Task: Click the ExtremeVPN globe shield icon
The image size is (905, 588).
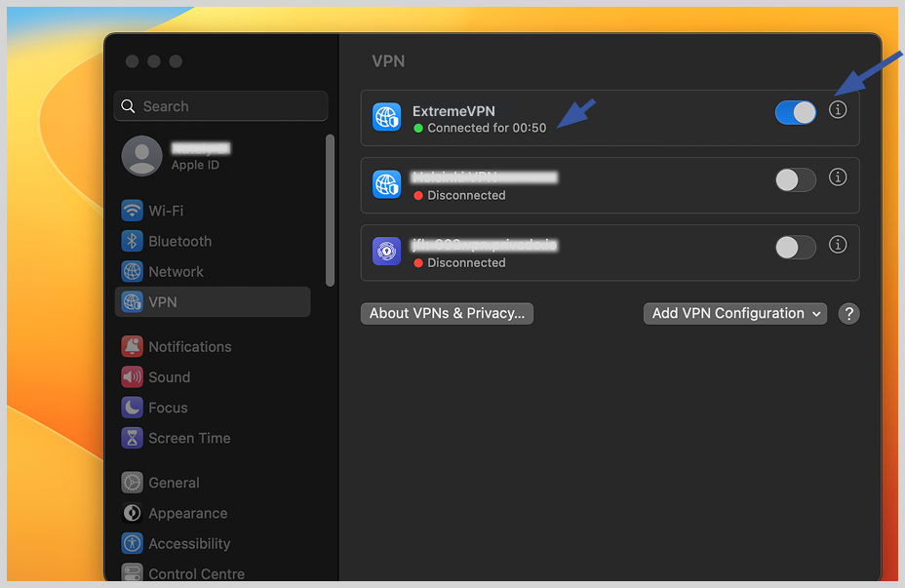Action: pos(387,117)
